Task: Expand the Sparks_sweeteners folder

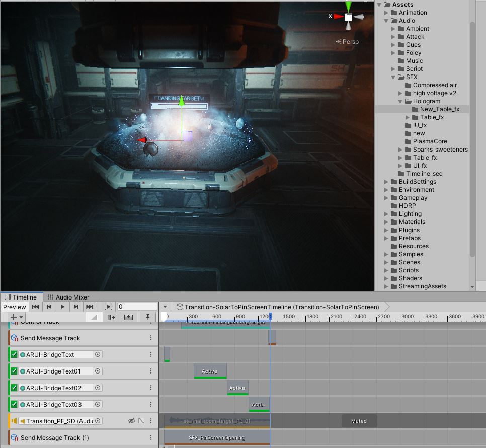Action: [x=400, y=149]
